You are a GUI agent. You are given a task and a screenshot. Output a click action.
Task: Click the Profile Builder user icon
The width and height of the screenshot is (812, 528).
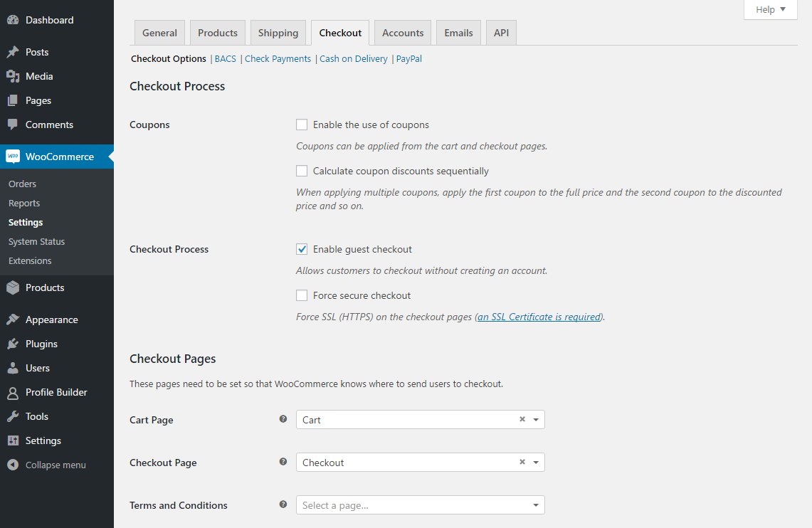click(x=13, y=392)
